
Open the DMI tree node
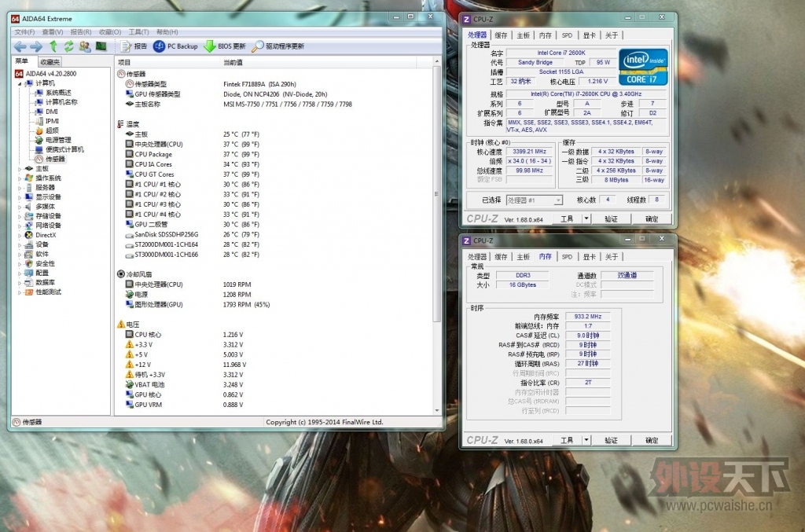pos(46,112)
